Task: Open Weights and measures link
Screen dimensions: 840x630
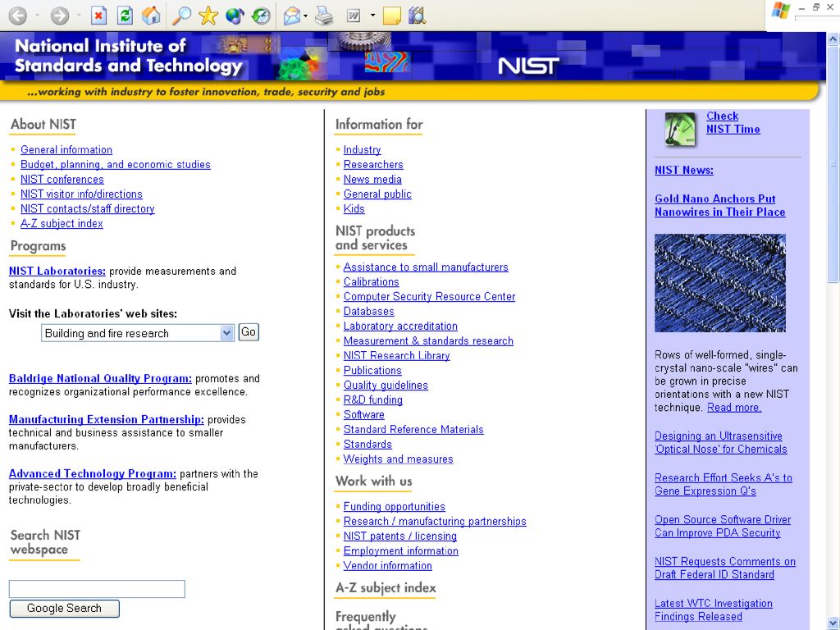Action: tap(398, 459)
